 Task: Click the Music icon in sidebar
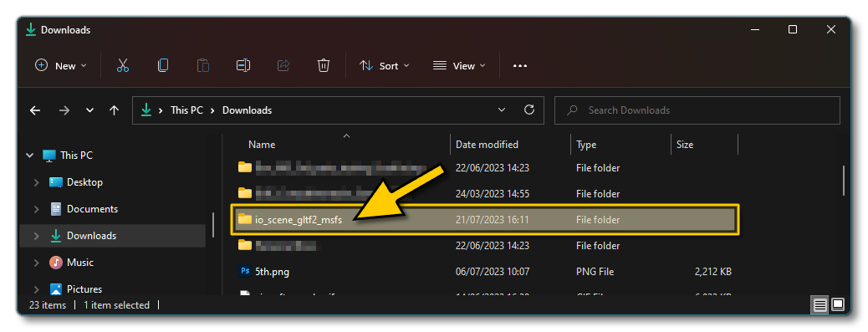[56, 263]
